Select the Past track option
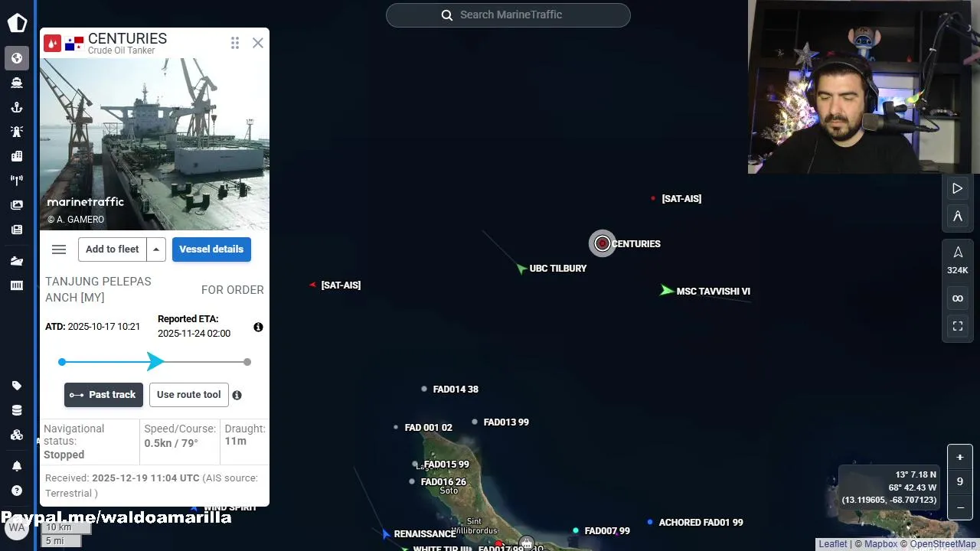980x551 pixels. point(103,395)
